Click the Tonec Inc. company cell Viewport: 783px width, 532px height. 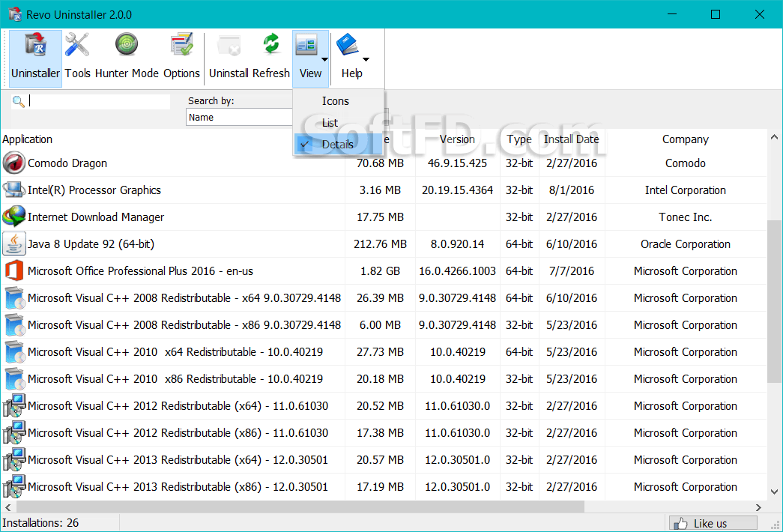pyautogui.click(x=685, y=217)
